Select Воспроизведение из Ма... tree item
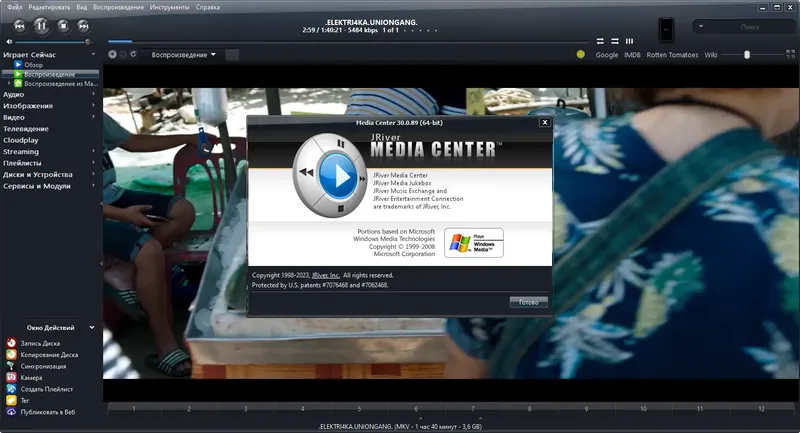The height and width of the screenshot is (433, 800). 56,83
